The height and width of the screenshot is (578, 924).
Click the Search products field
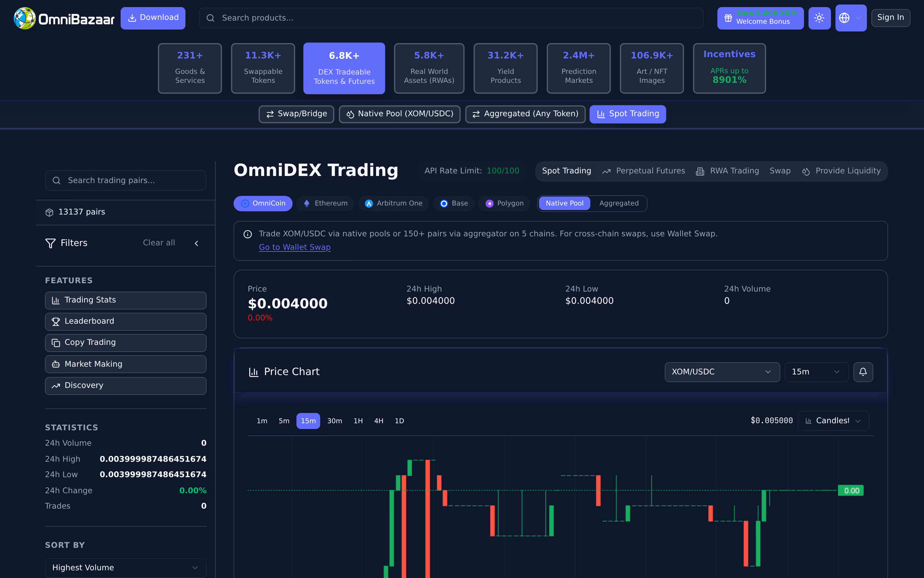pyautogui.click(x=451, y=18)
